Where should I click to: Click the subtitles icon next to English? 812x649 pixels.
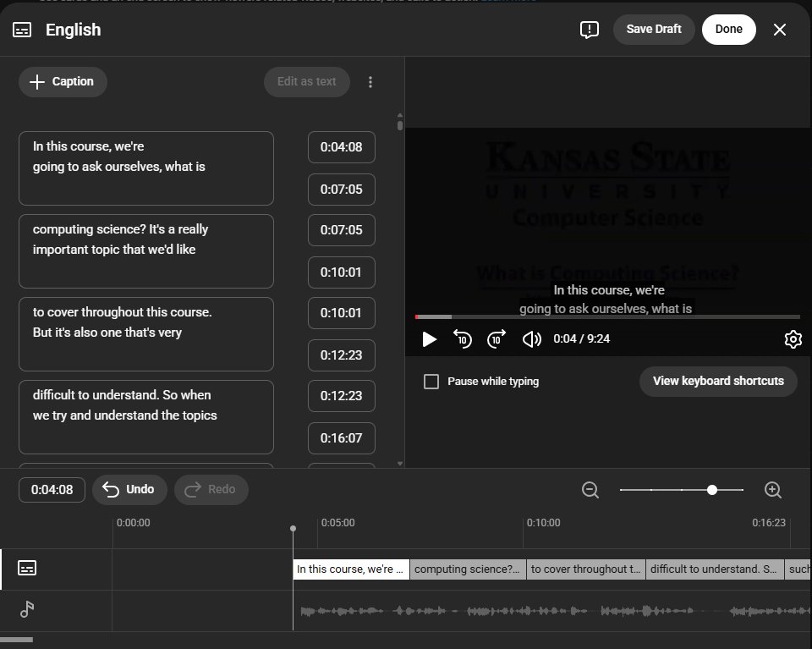22,30
